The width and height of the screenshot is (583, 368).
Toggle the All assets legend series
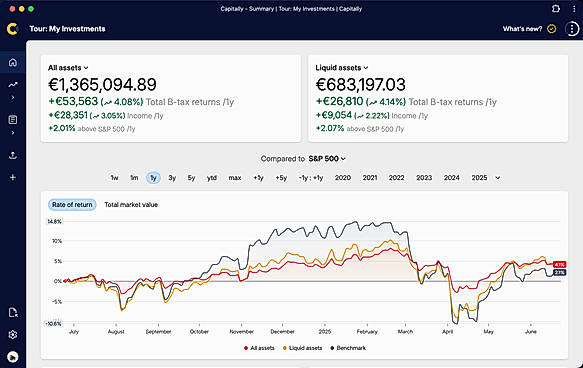[259, 348]
